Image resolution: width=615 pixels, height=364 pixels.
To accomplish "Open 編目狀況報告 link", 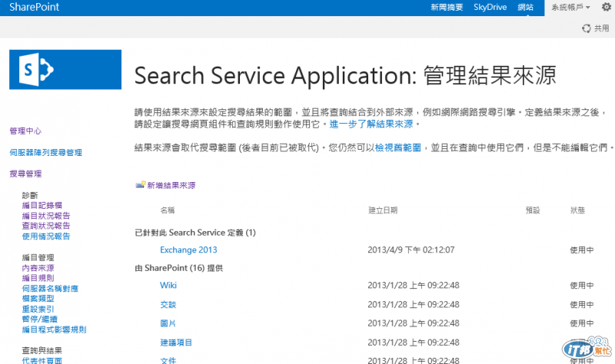I will pos(46,216).
